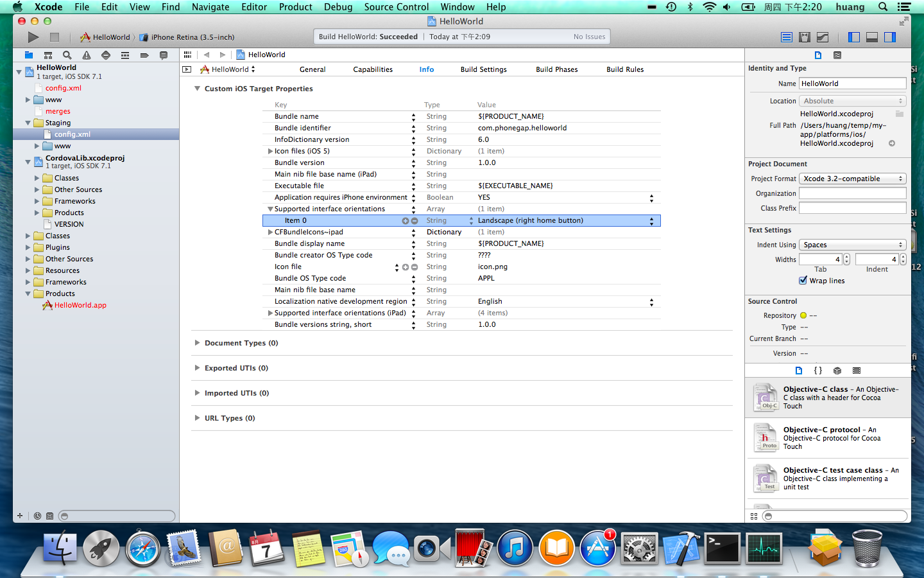Image resolution: width=924 pixels, height=578 pixels.
Task: Open the File Template library icon
Action: 799,371
